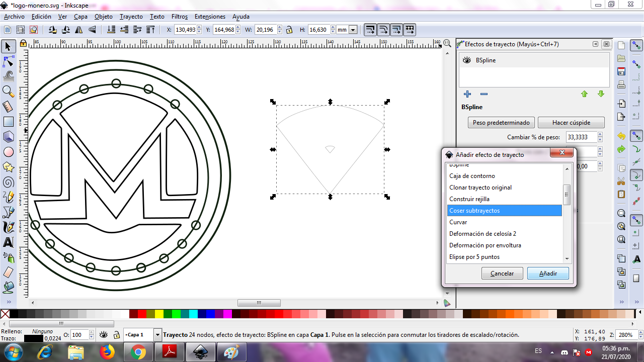Increase Y position spinner value
644x362 pixels.
tap(238, 28)
